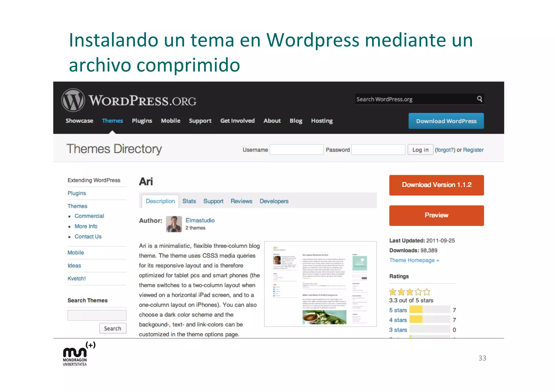Open the About menu item

272,121
